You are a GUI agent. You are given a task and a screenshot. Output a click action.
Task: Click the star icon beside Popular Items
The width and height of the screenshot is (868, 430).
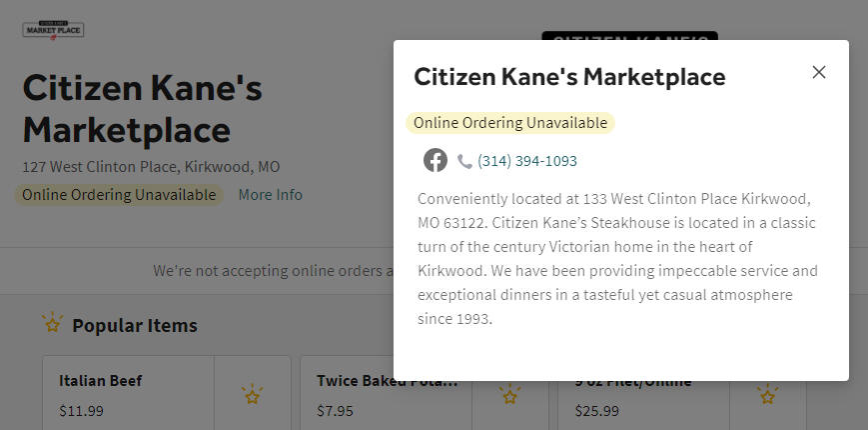(x=53, y=323)
